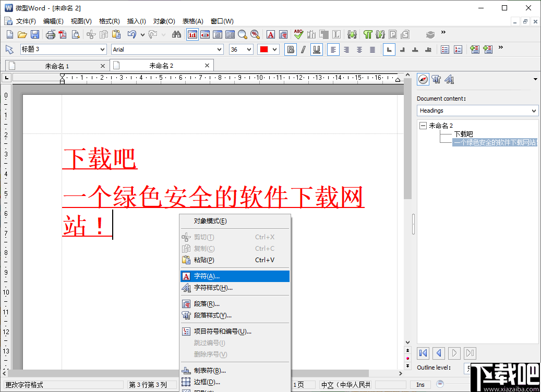
Task: Open the Document content Headings dropdown
Action: [534, 111]
